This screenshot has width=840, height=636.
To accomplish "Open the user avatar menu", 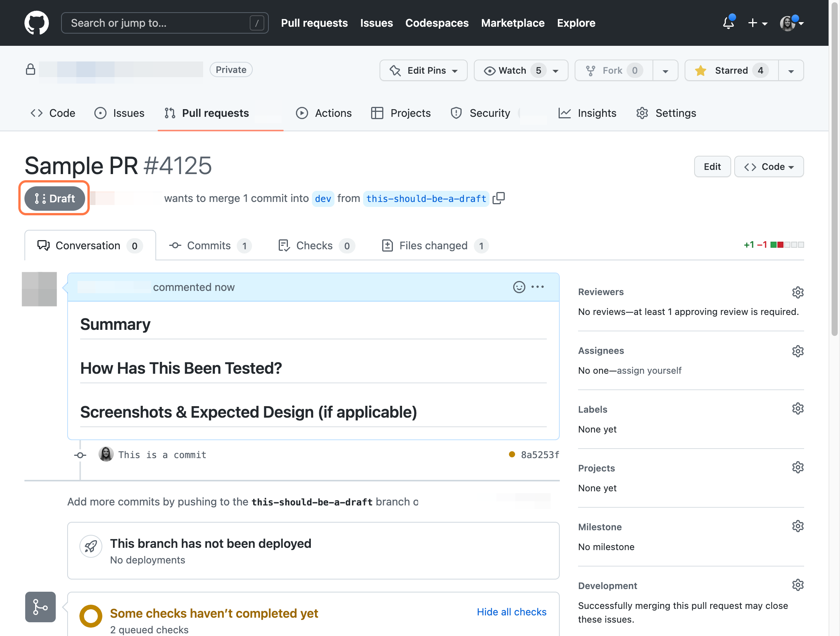I will pos(792,23).
